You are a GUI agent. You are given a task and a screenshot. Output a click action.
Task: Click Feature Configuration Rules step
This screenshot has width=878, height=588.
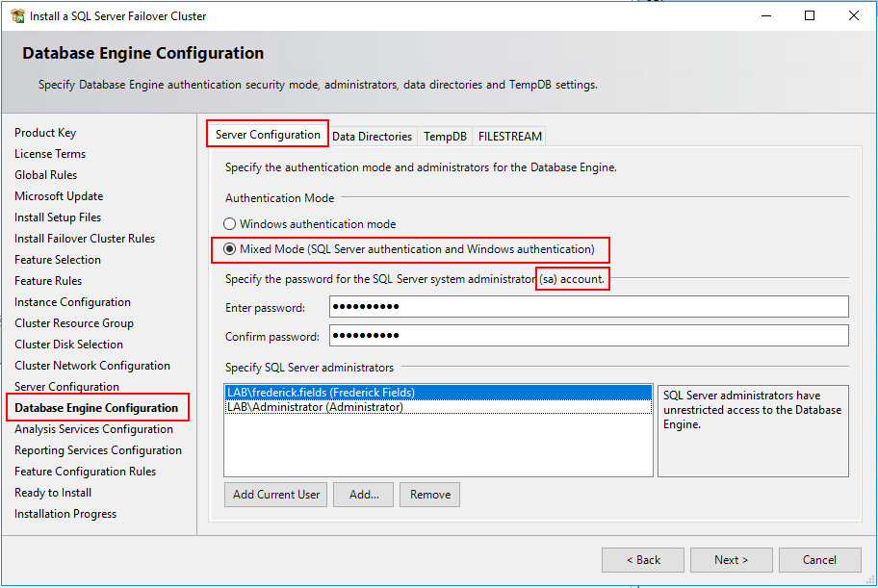pos(86,472)
